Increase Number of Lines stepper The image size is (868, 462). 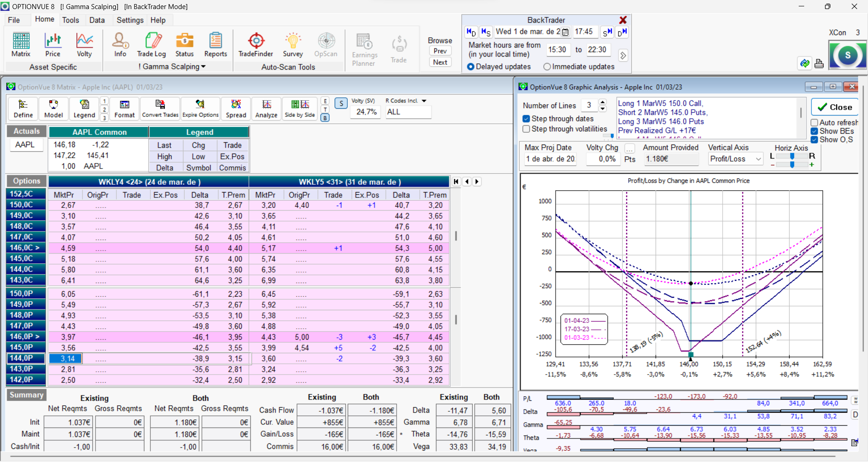coord(602,102)
